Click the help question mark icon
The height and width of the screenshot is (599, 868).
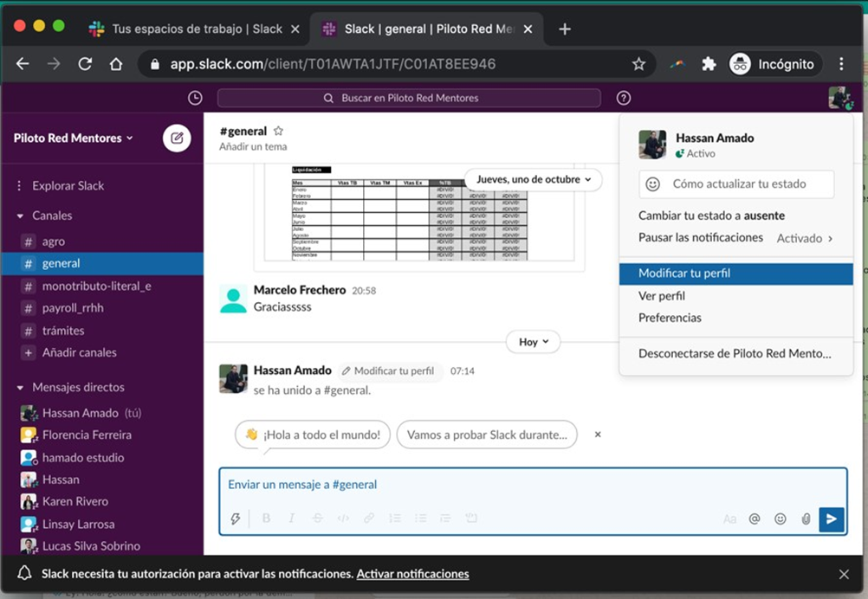click(x=623, y=99)
